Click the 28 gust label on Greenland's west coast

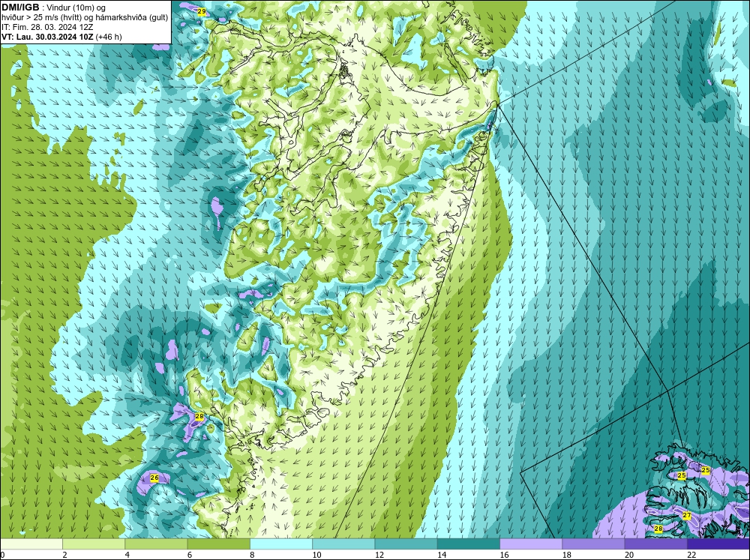[199, 417]
